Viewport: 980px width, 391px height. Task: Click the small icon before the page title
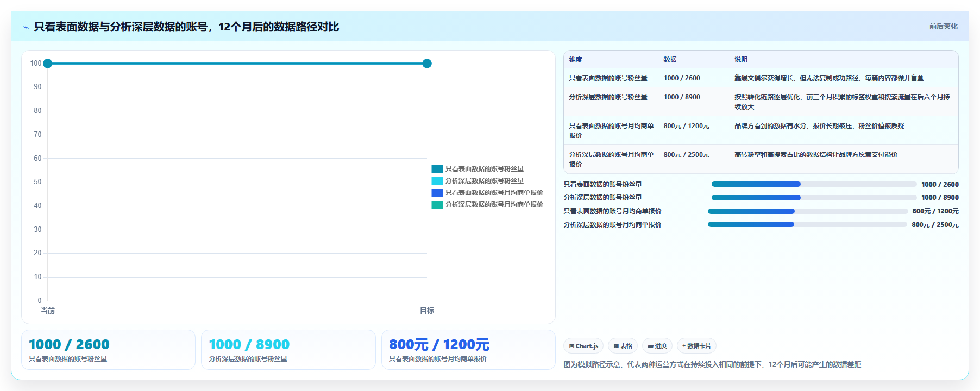[x=26, y=27]
